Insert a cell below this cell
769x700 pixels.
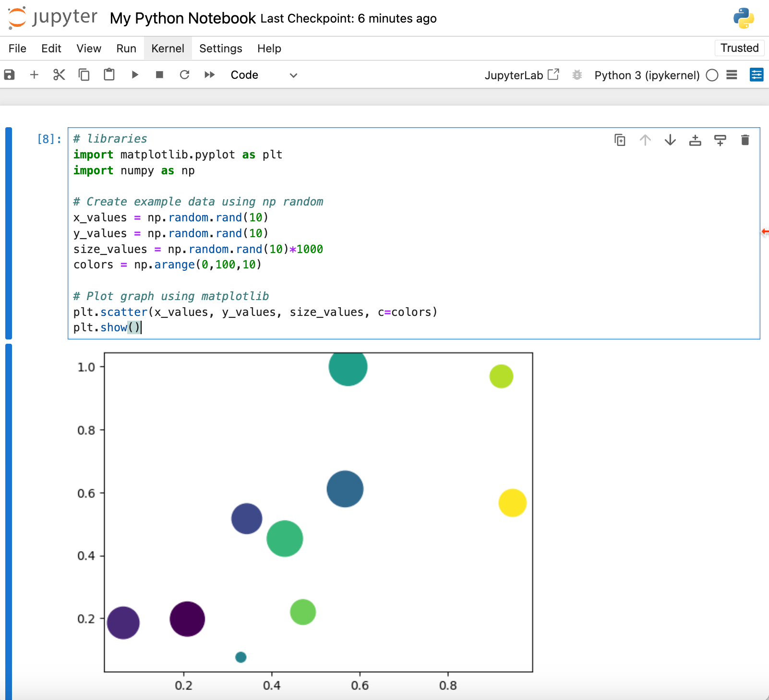720,140
